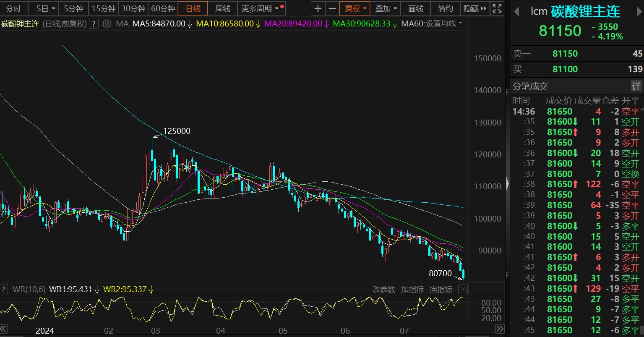Switch to the 分时 intraday view

(13, 8)
